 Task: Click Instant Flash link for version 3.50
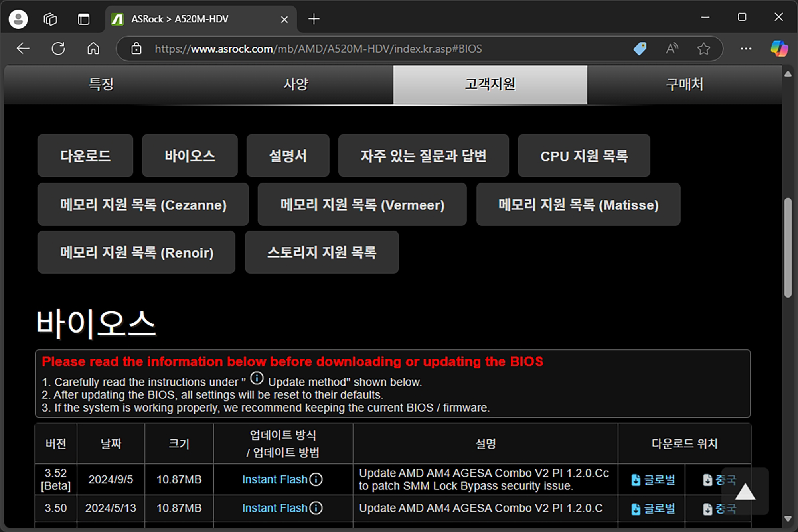(x=275, y=508)
